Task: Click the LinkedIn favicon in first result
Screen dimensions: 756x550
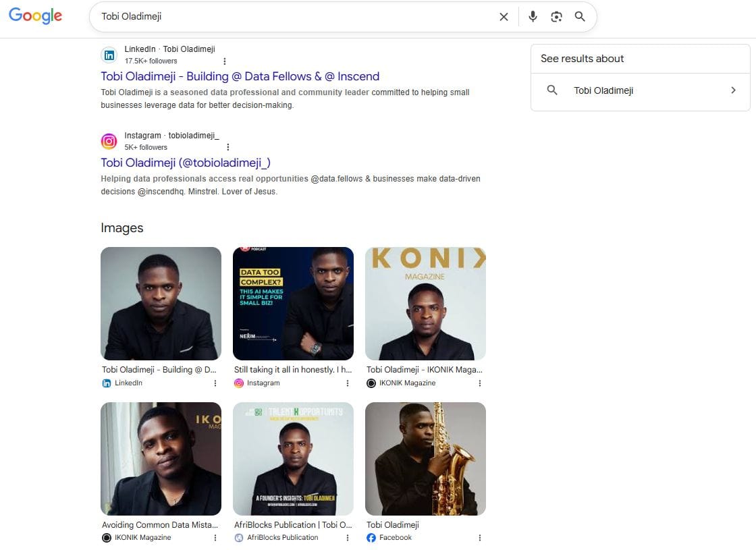Action: [109, 55]
